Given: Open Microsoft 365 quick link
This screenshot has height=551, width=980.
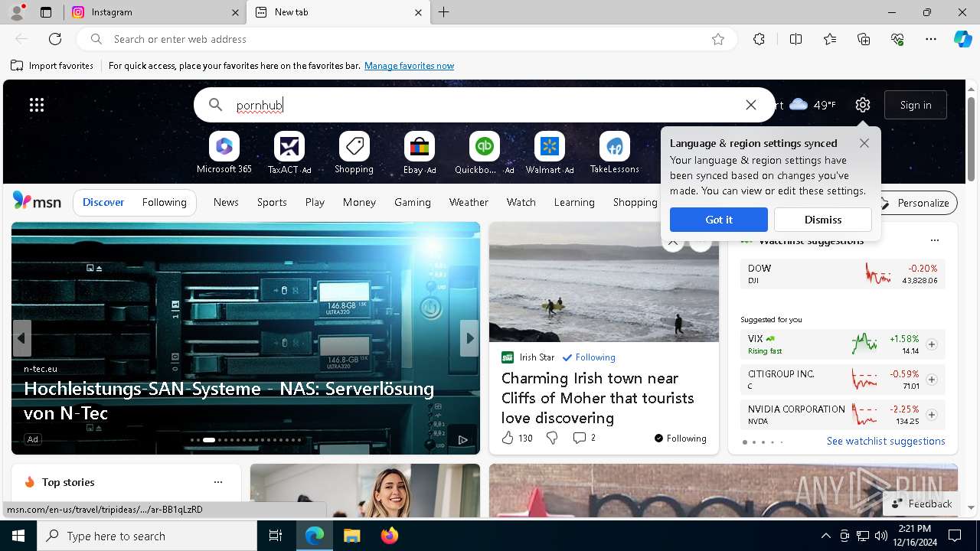Looking at the screenshot, I should click(x=224, y=153).
